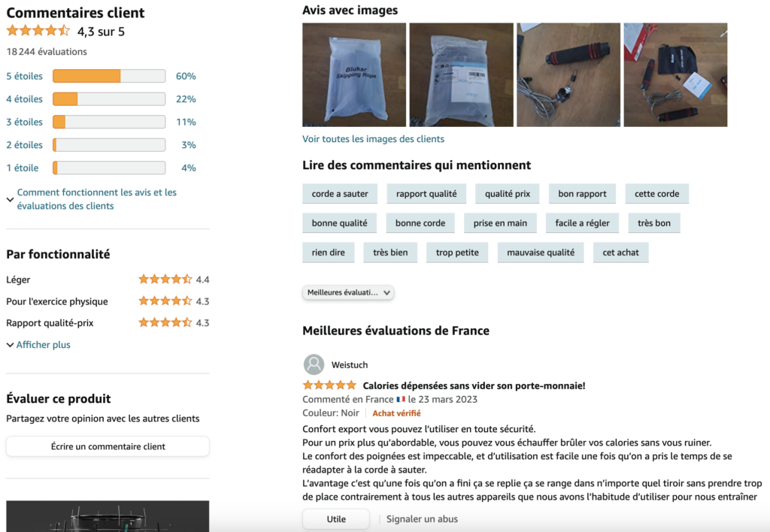Click the overall 4.3 star rating icons
Screen dimensions: 770x532
(x=38, y=32)
